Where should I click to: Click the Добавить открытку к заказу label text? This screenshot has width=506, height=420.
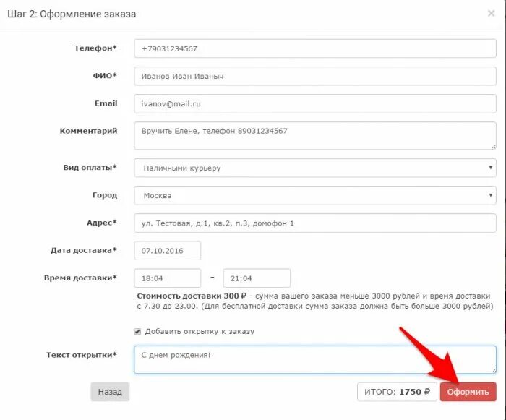[200, 332]
